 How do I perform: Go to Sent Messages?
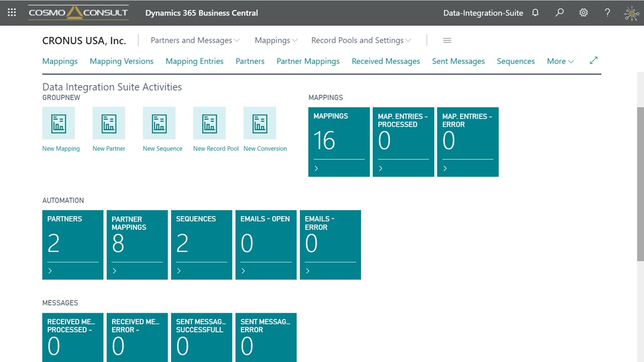tap(458, 61)
